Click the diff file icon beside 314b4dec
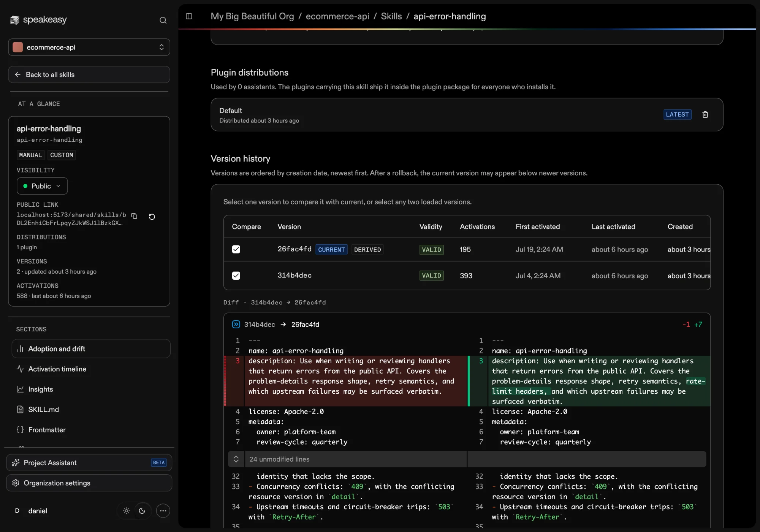This screenshot has height=532, width=760. (x=236, y=324)
